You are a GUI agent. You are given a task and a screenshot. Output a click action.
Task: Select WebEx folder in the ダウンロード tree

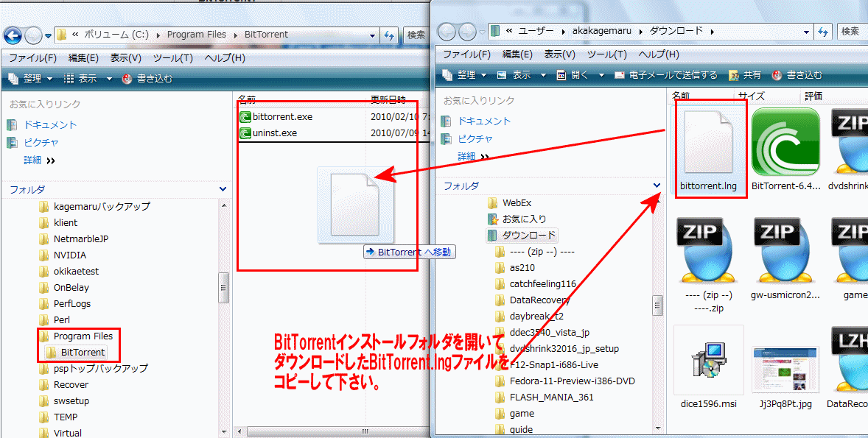click(x=510, y=203)
